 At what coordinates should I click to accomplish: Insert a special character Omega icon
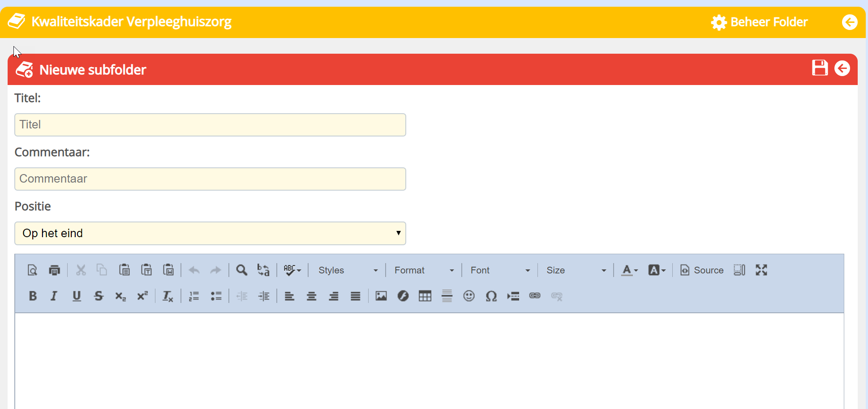point(491,296)
